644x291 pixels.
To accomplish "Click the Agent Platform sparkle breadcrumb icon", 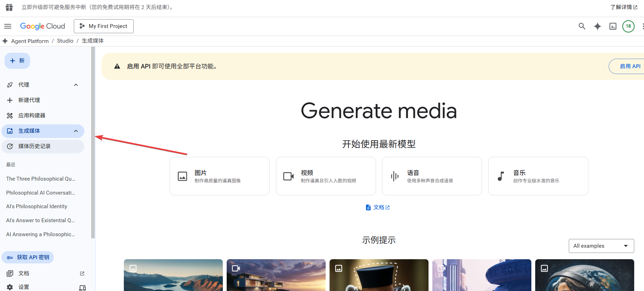I will (x=5, y=41).
